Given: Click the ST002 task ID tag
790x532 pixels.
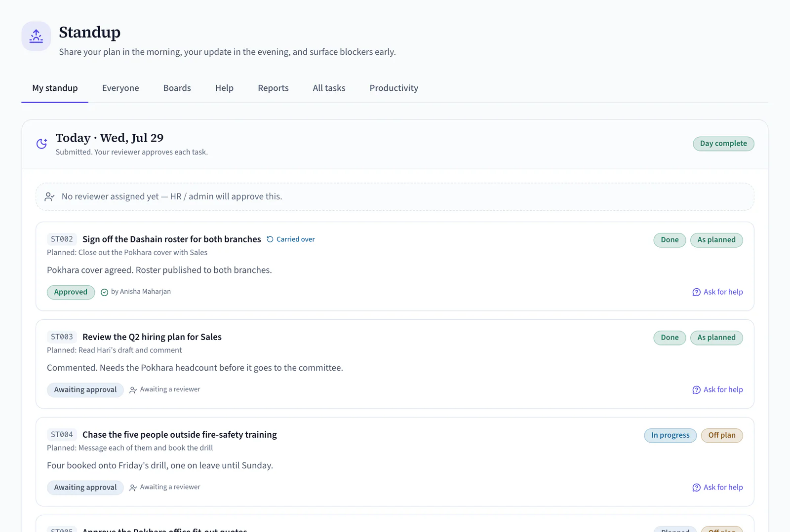Looking at the screenshot, I should click(x=62, y=239).
